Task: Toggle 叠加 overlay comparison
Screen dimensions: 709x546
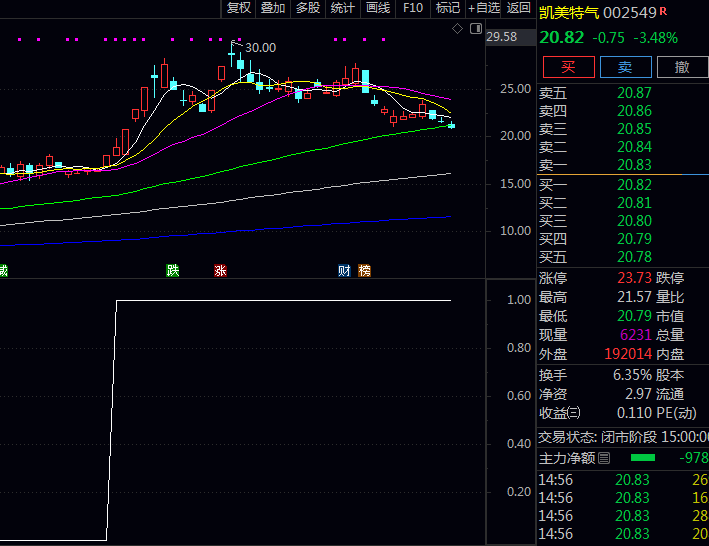Action: 273,8
